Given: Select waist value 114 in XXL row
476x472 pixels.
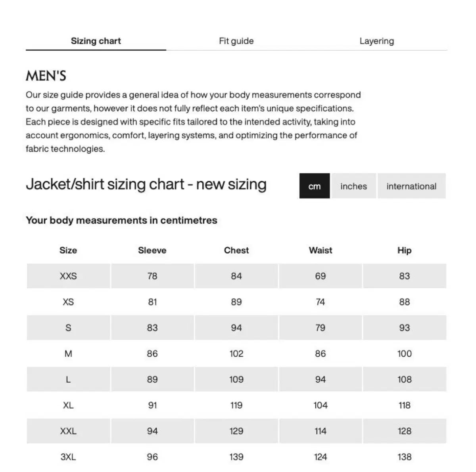Looking at the screenshot, I should pyautogui.click(x=321, y=431).
